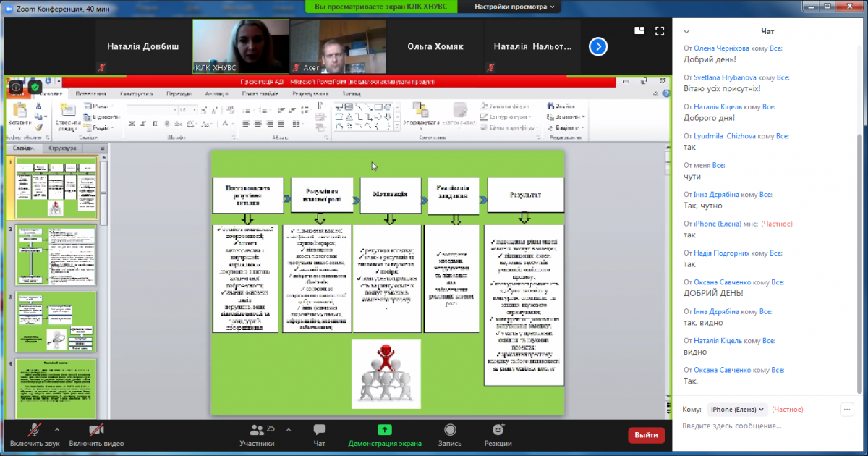Turn on camera via Включить видео

(96, 435)
